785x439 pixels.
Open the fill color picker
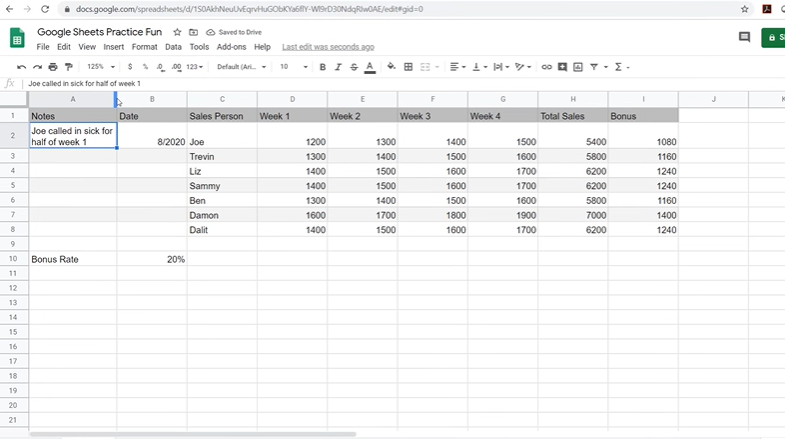[391, 67]
